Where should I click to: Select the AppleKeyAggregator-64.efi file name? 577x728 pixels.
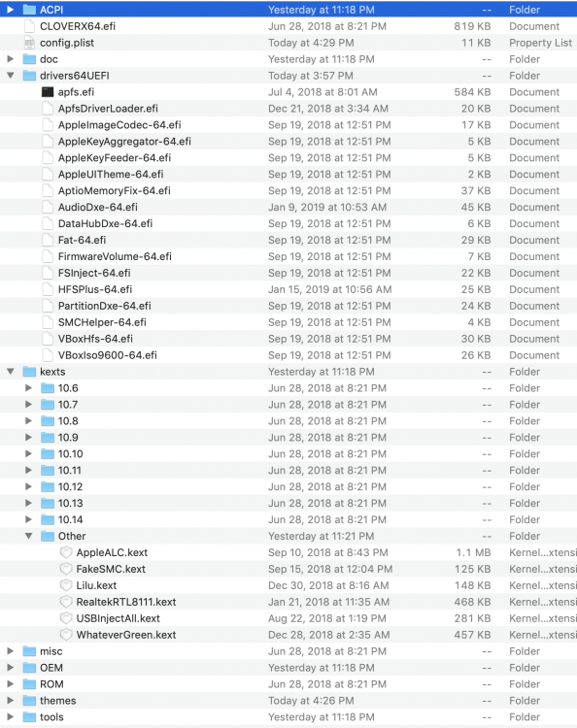tap(124, 141)
